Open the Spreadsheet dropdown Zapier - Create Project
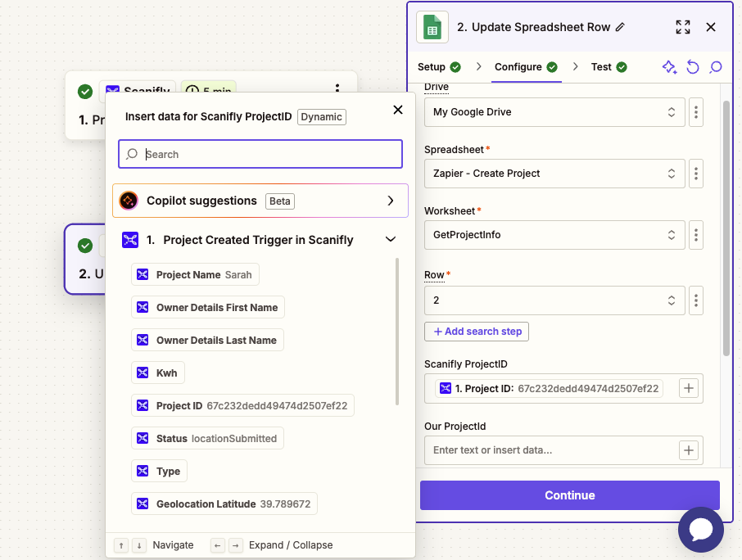Screen dimensions: 742x560 [x=554, y=174]
